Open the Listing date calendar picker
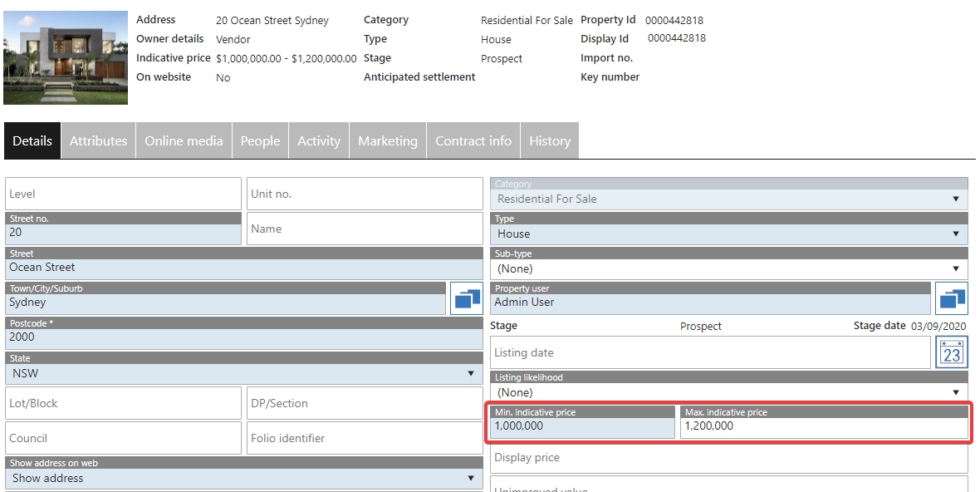The width and height of the screenshot is (980, 492). [x=952, y=352]
